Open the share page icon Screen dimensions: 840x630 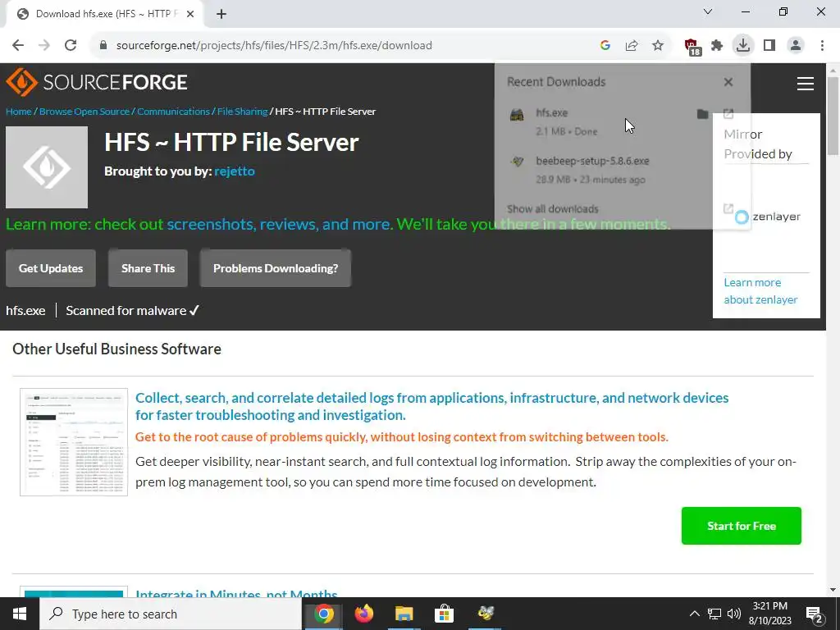pyautogui.click(x=632, y=46)
